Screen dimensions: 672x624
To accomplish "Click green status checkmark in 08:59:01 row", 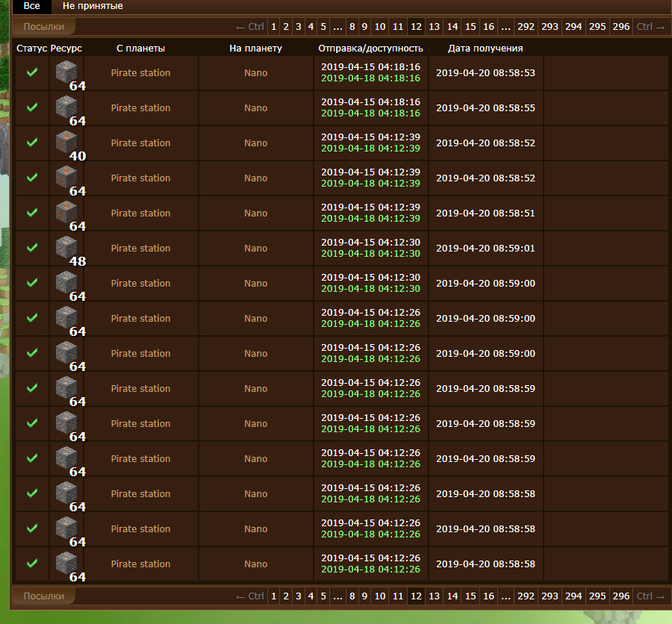I will (32, 248).
